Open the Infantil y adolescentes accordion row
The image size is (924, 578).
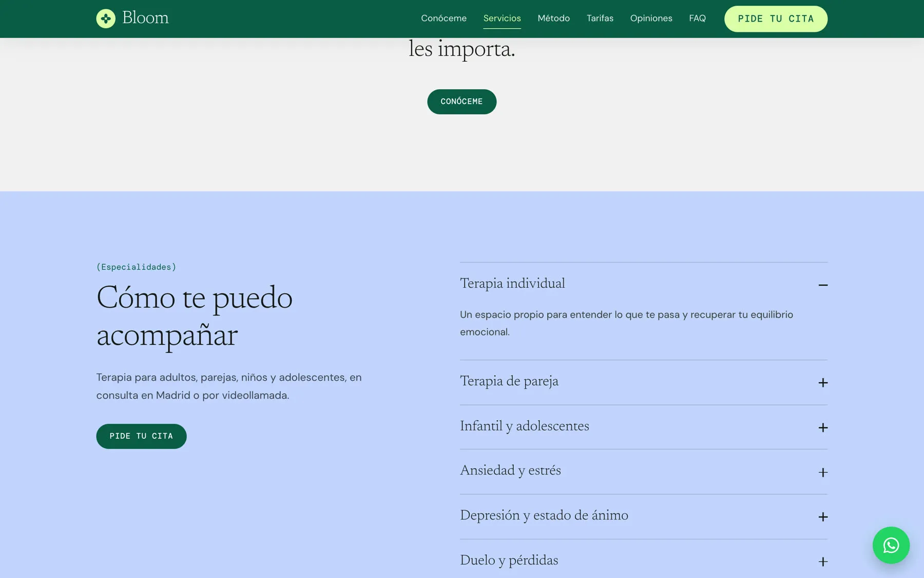(x=644, y=427)
